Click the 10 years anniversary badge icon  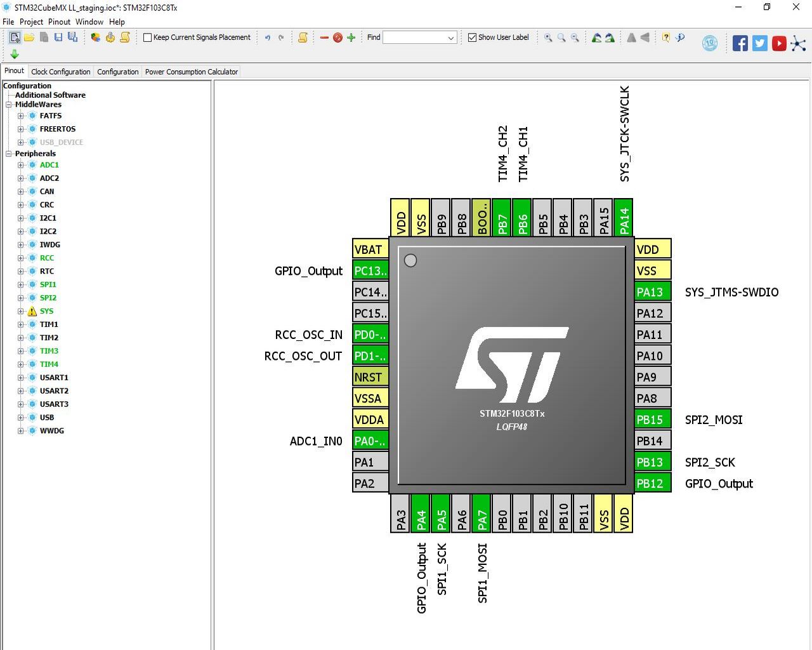[x=710, y=43]
